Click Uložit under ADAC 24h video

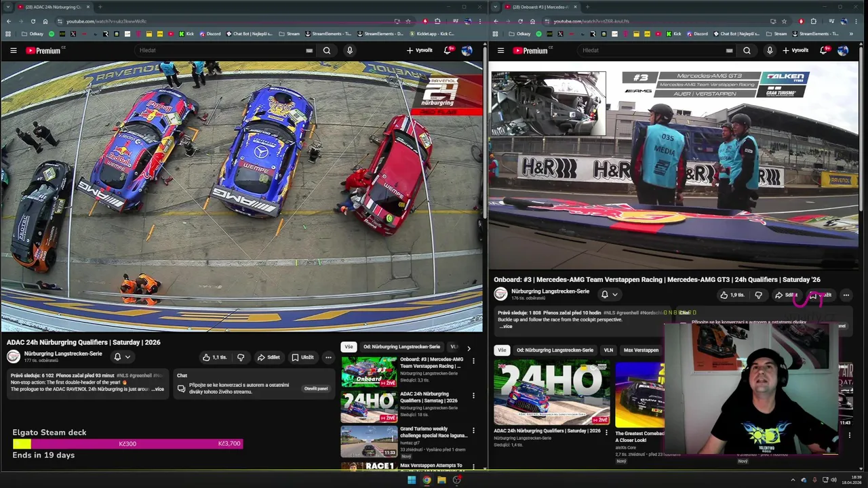point(302,357)
